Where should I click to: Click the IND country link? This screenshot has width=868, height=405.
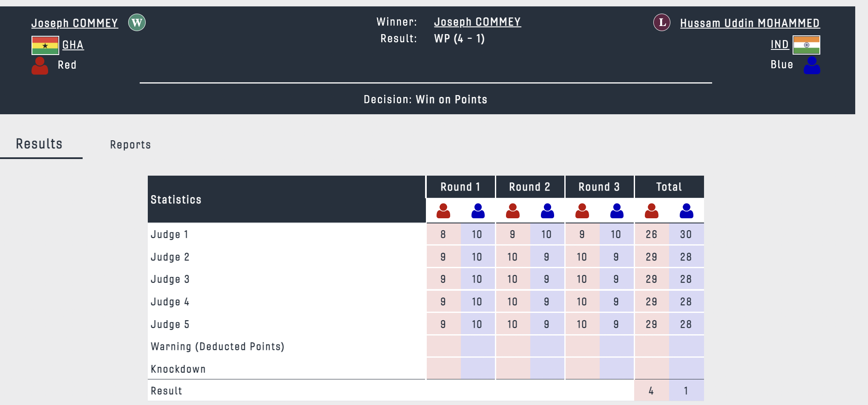tap(779, 44)
